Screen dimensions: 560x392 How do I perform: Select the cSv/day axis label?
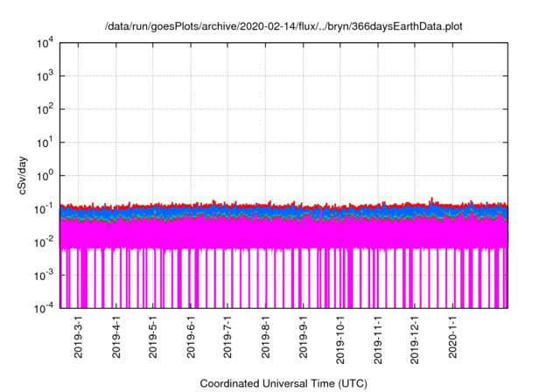pos(23,175)
